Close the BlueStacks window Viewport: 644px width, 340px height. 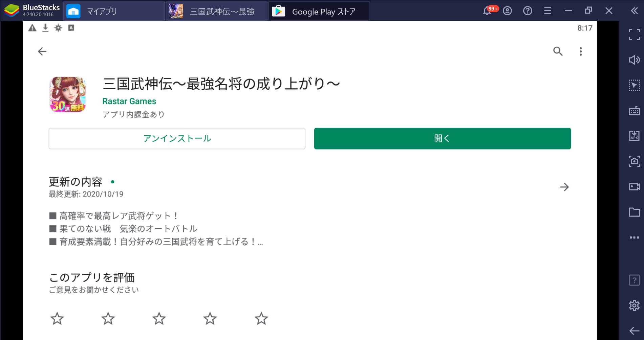pos(609,11)
